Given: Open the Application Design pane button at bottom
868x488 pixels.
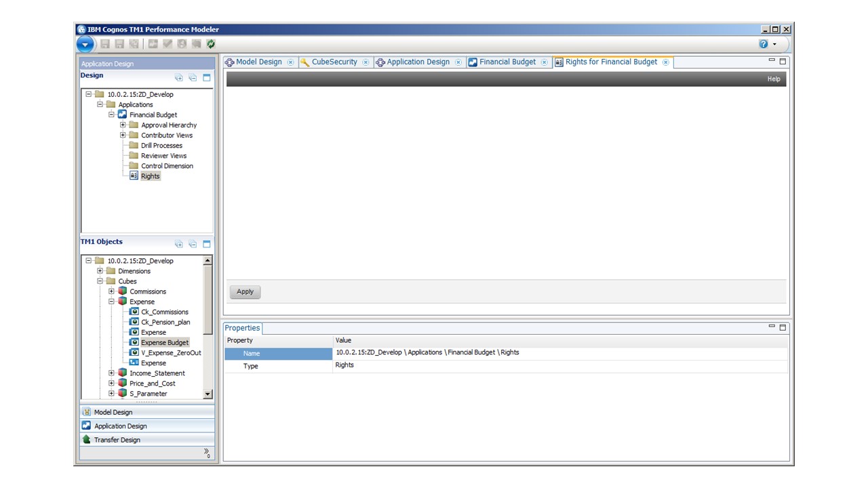Looking at the screenshot, I should click(x=147, y=426).
